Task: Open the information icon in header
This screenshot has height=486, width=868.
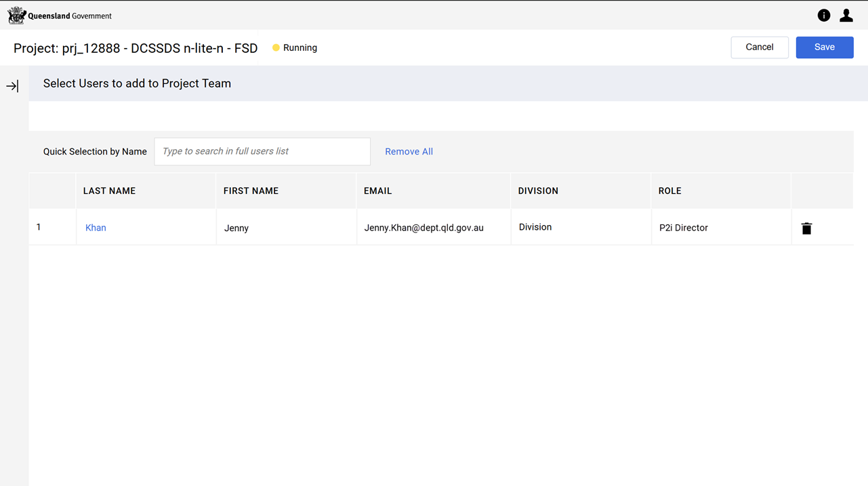Action: 823,16
